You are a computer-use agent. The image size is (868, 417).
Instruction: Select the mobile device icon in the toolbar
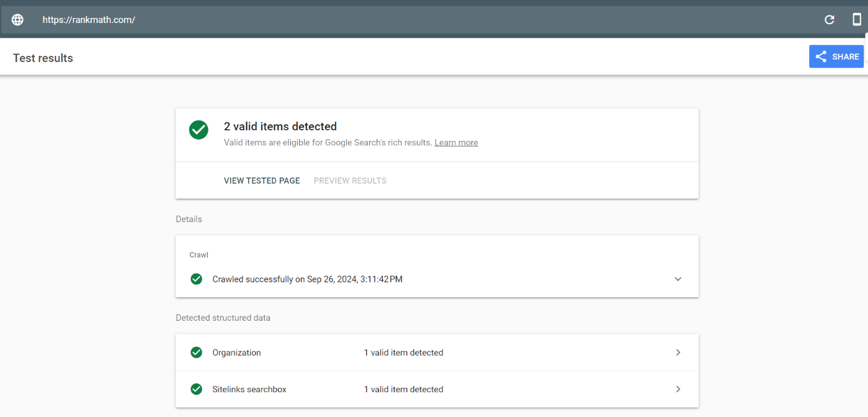(x=857, y=19)
